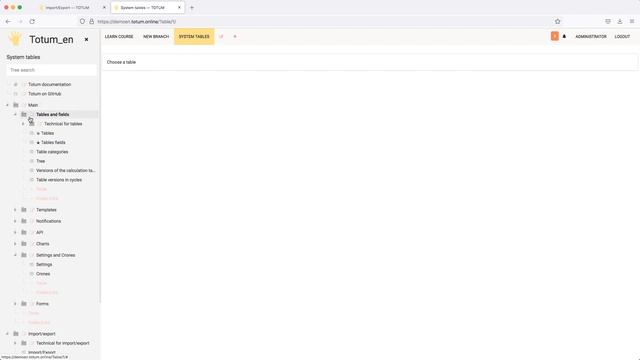Open Versions of the calculation tables item
The height and width of the screenshot is (360, 640).
pyautogui.click(x=66, y=171)
